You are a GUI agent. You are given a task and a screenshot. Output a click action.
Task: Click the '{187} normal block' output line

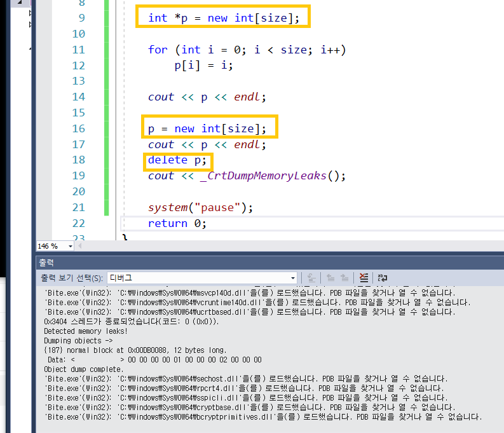[x=135, y=350]
